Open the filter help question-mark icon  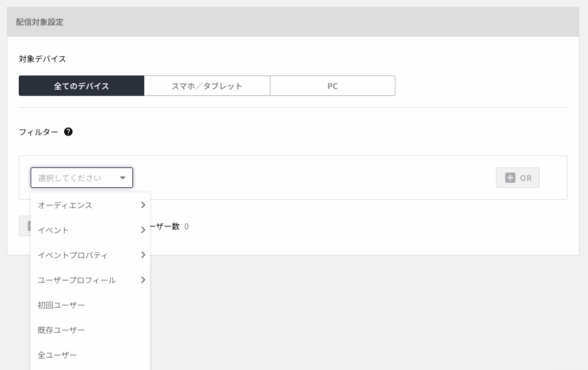click(x=68, y=132)
